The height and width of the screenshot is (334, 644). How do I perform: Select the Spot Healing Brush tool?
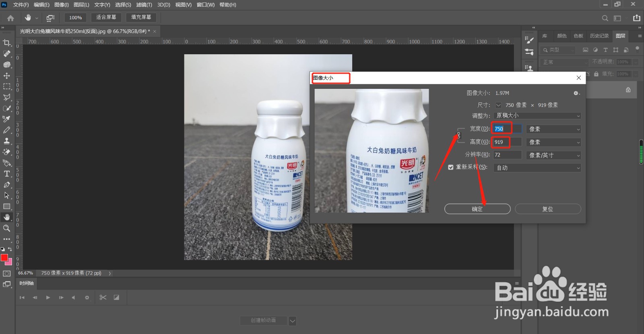tap(7, 53)
